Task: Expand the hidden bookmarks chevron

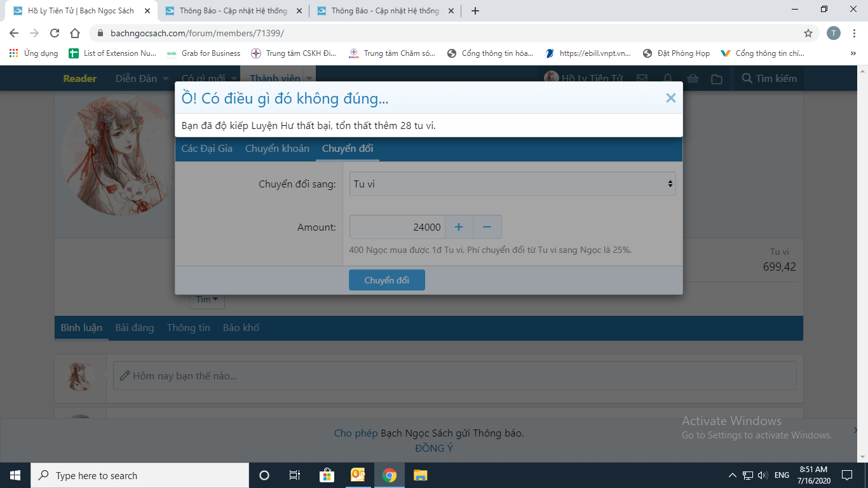Action: [x=853, y=53]
